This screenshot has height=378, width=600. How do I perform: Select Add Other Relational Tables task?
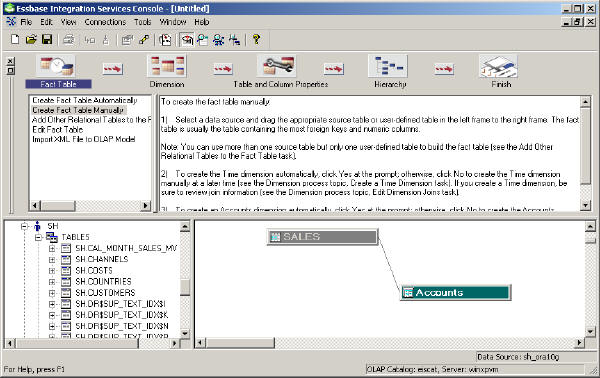pos(91,120)
